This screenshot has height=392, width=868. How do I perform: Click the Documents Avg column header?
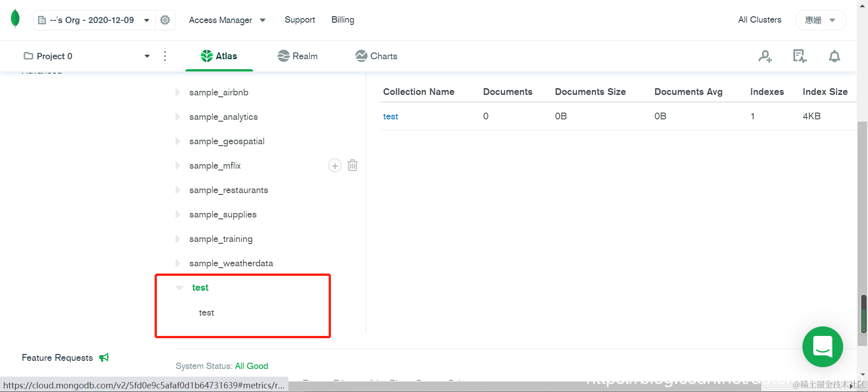(689, 92)
